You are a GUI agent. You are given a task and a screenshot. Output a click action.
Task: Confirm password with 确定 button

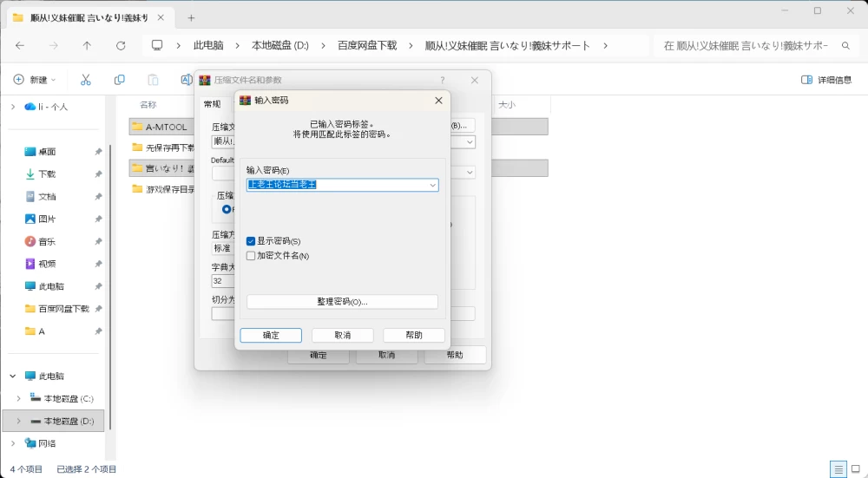tap(271, 335)
